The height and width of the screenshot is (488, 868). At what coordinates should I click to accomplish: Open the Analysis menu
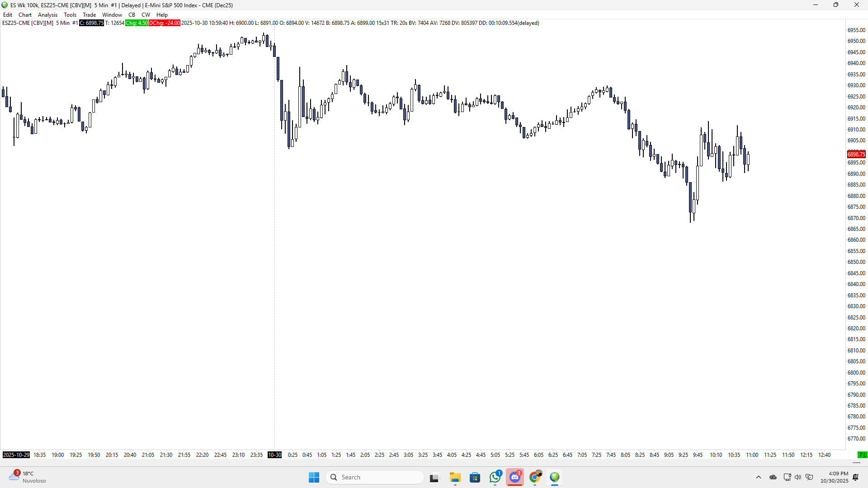47,14
